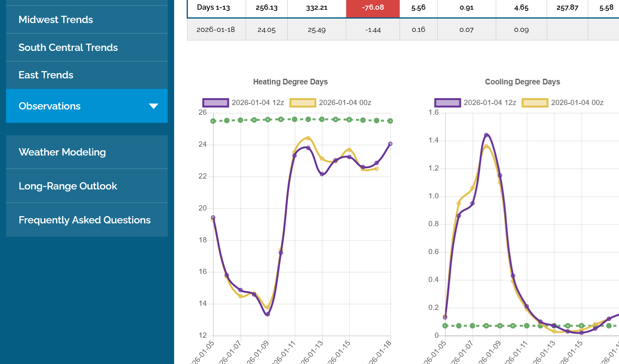Go to East Trends section
Image resolution: width=619 pixels, height=364 pixels.
[x=46, y=75]
